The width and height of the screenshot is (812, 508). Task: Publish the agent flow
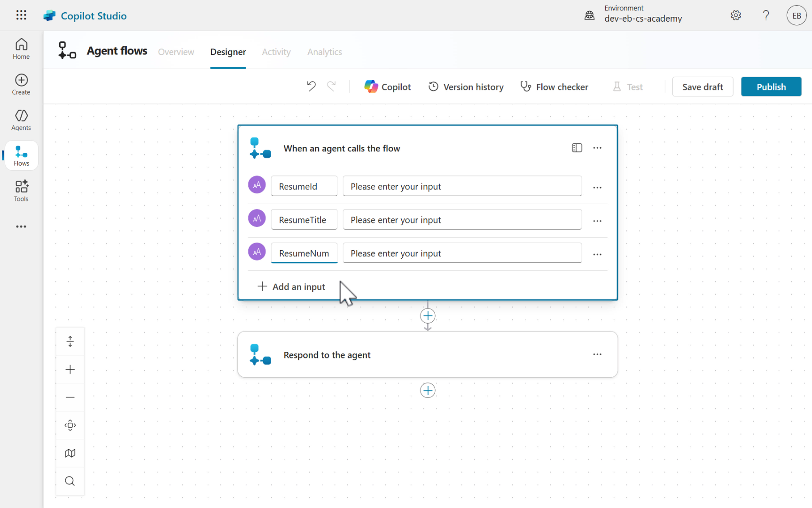click(771, 87)
